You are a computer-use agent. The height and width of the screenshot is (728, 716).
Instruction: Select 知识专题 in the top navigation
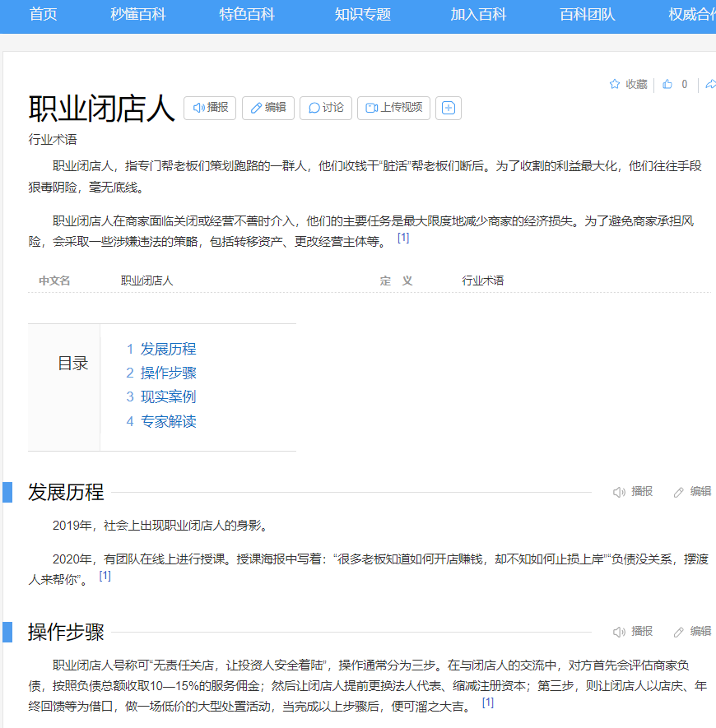[362, 15]
